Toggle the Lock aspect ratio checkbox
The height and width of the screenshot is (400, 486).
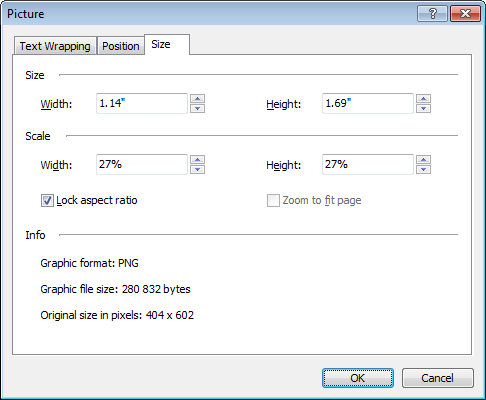pyautogui.click(x=47, y=201)
